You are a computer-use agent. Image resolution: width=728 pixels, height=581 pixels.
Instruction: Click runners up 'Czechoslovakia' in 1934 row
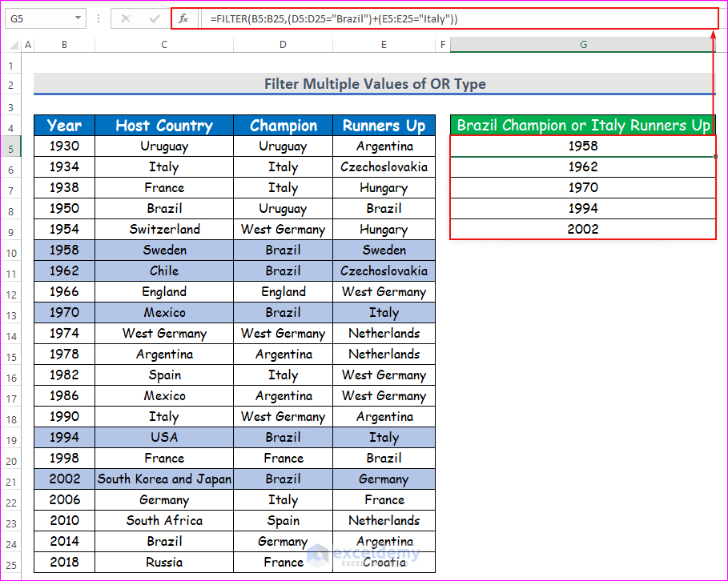[x=384, y=167]
